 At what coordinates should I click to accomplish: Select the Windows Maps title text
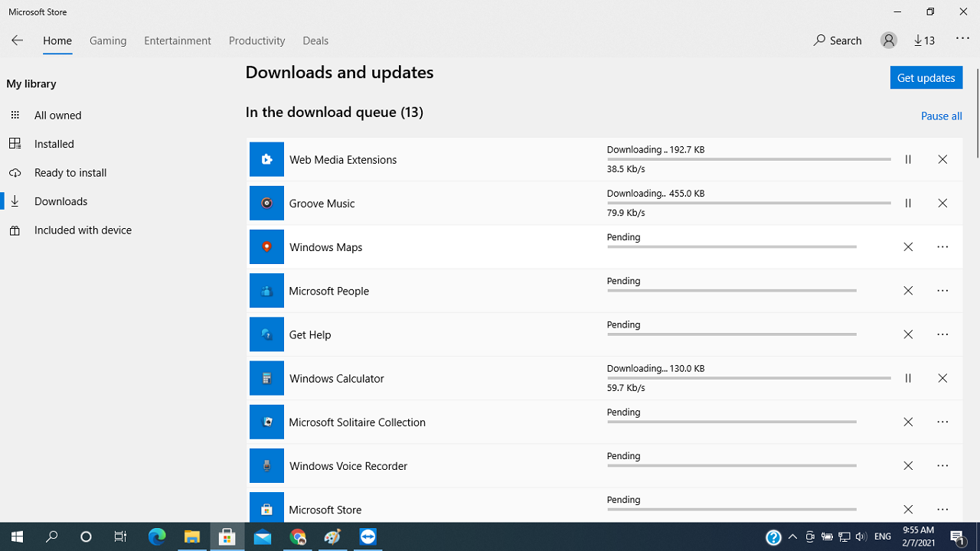325,247
